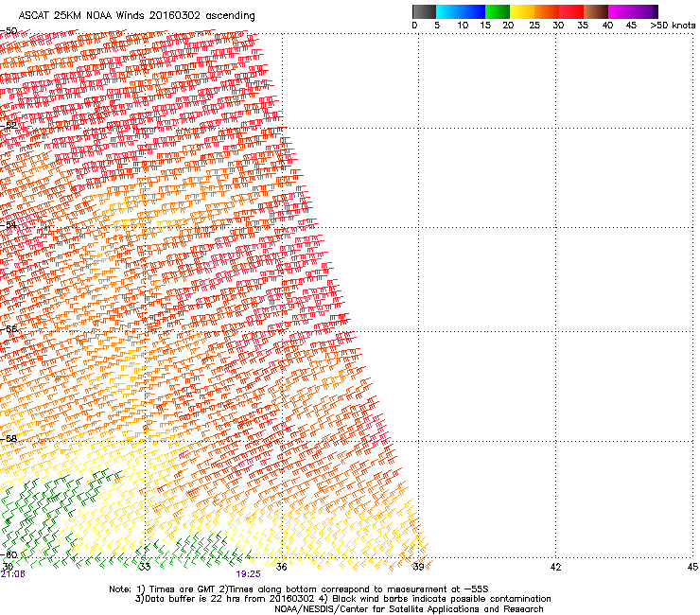Viewport: 700px width, 615px height.
Task: Click the 'Times are GMT' note line
Action: click(x=299, y=589)
